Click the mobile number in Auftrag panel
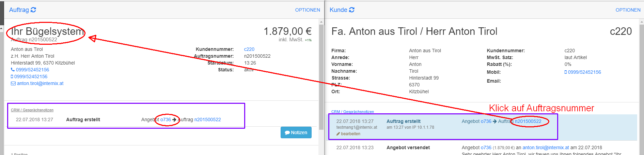The image size is (644, 155). (31, 76)
